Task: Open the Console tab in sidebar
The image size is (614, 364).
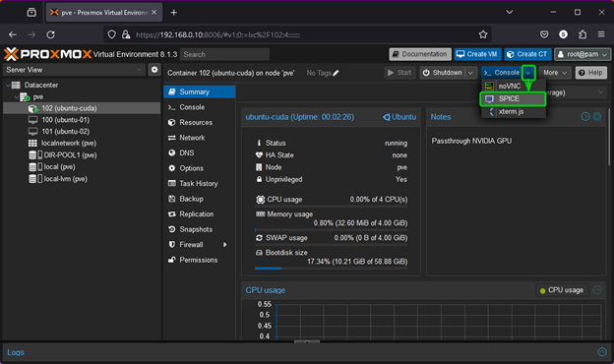Action: tap(200, 107)
